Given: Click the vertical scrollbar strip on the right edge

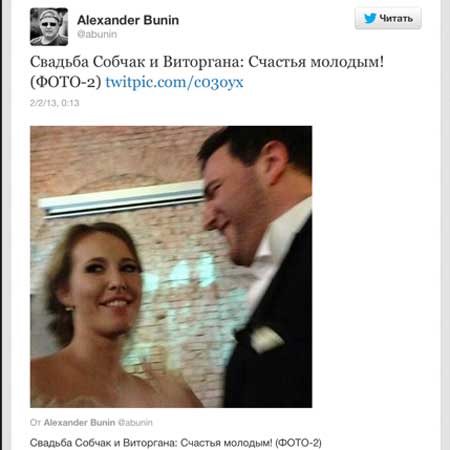Looking at the screenshot, I should pyautogui.click(x=446, y=225).
